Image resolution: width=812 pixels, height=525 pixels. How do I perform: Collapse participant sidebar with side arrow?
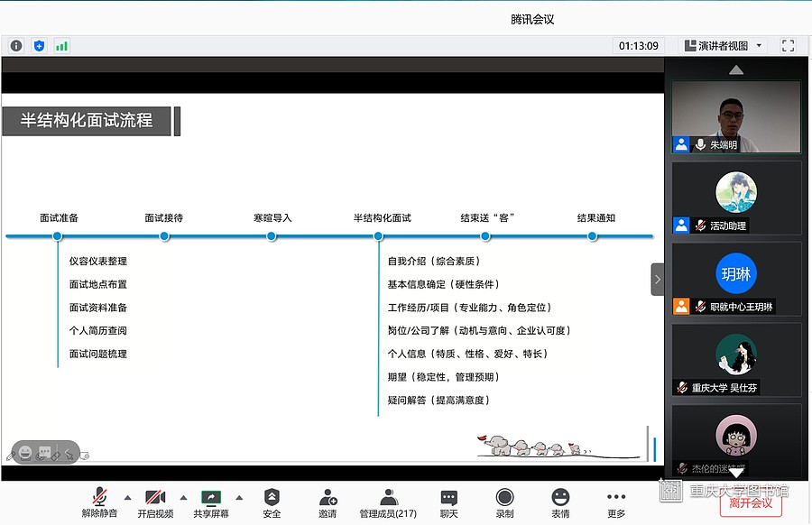[x=658, y=280]
